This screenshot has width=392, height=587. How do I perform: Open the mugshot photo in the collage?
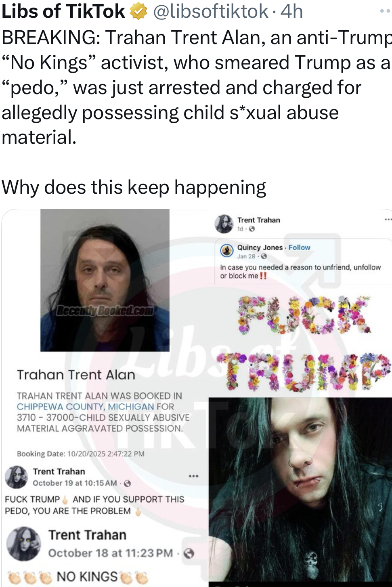(x=105, y=280)
